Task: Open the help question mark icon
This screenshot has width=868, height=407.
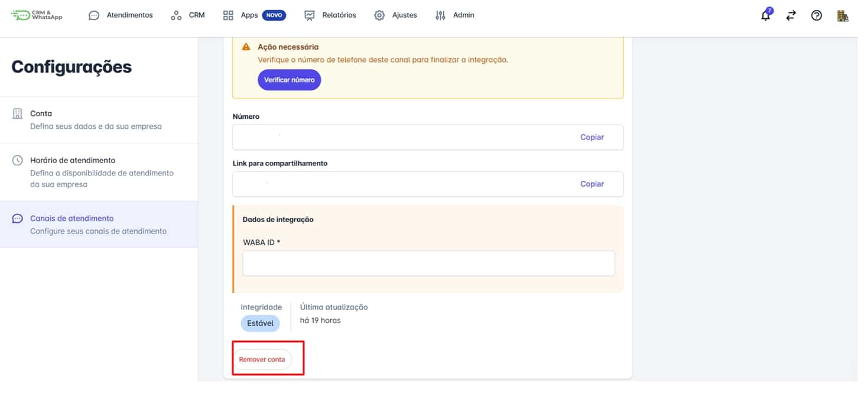Action: tap(817, 16)
